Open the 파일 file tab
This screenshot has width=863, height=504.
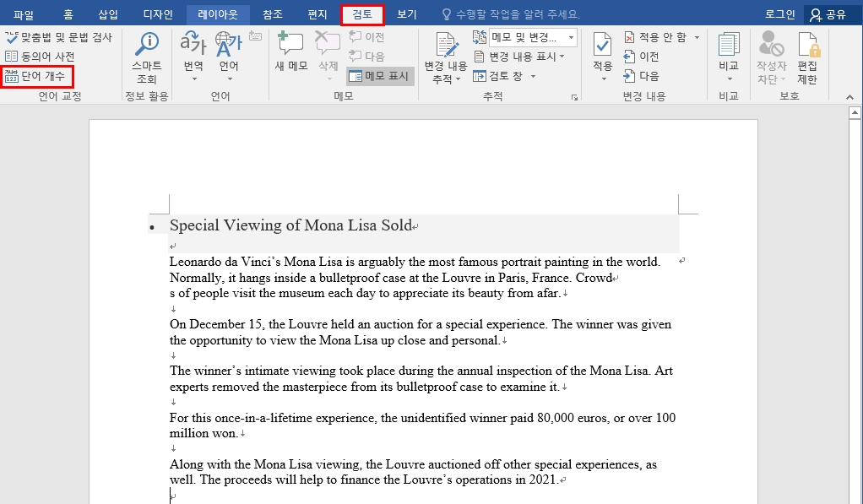click(23, 14)
